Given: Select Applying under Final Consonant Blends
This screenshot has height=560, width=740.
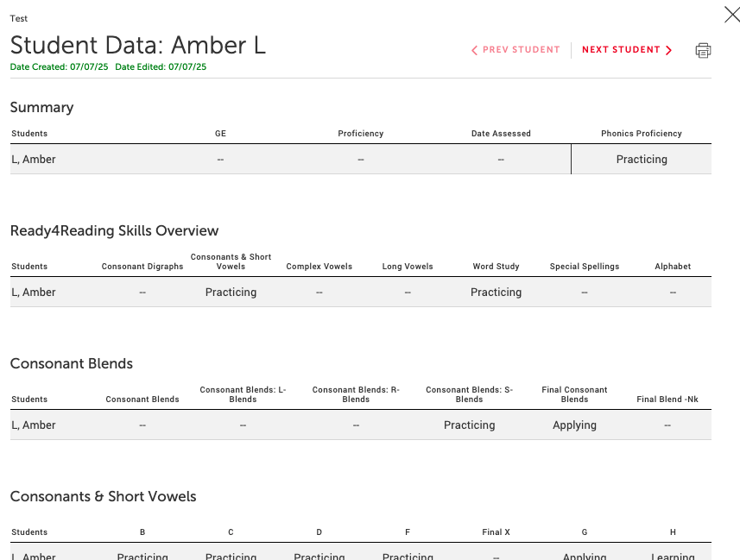Looking at the screenshot, I should click(574, 425).
